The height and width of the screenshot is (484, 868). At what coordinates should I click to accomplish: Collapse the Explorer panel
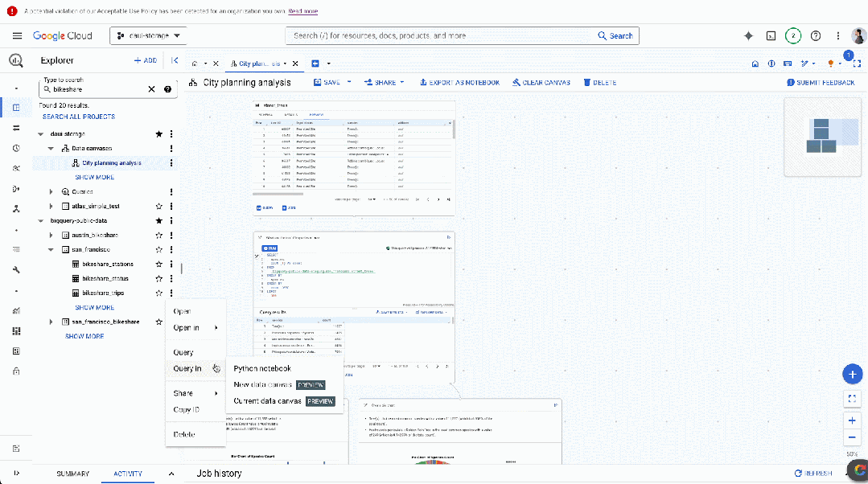175,60
